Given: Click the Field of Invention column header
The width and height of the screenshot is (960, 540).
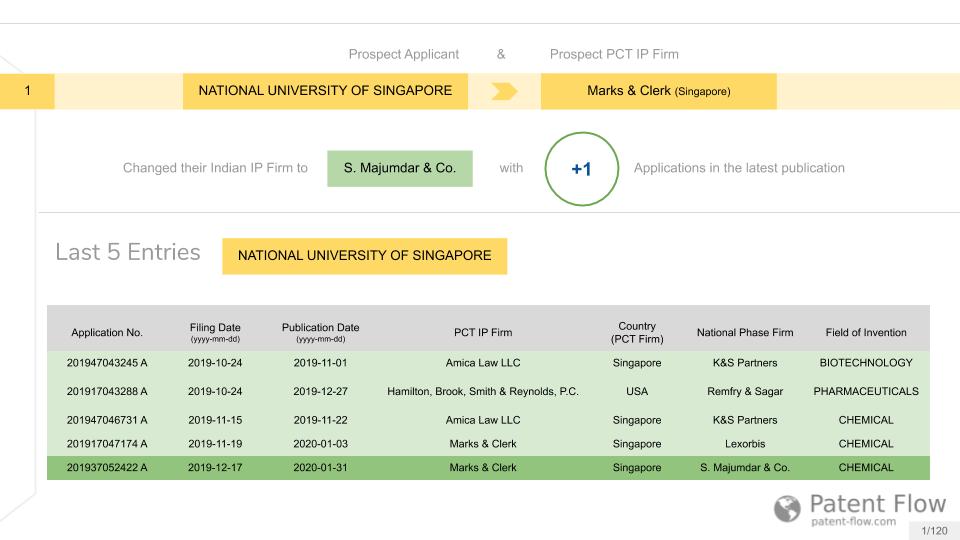Looking at the screenshot, I should (866, 332).
